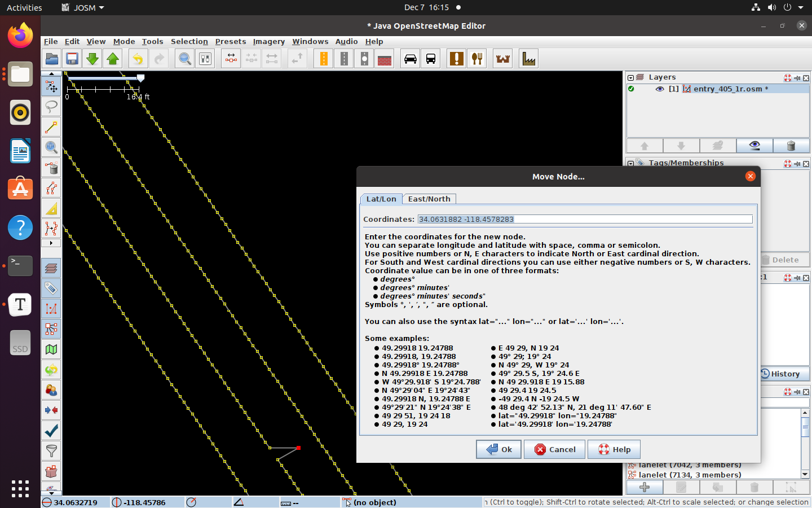Toggle visibility eye of entry_405_1r.osm layer
This screenshot has height=508, width=812.
point(660,89)
